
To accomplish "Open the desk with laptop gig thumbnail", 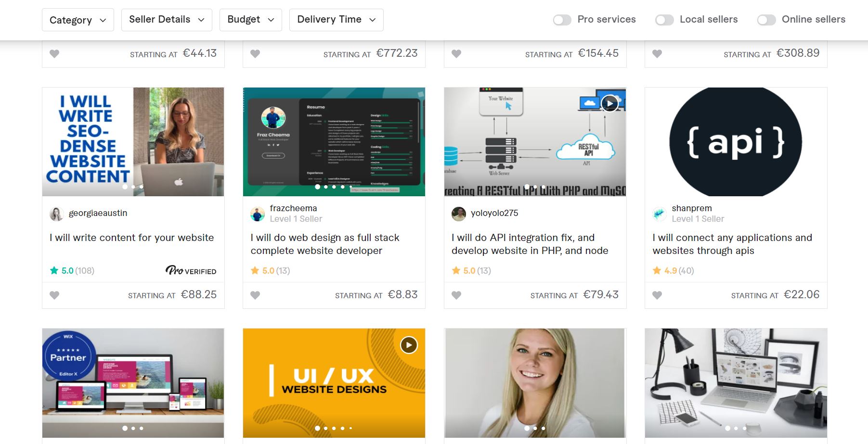I will click(736, 383).
